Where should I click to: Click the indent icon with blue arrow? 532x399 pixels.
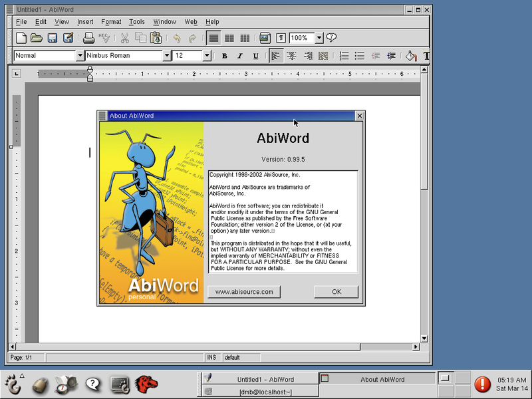(x=391, y=56)
